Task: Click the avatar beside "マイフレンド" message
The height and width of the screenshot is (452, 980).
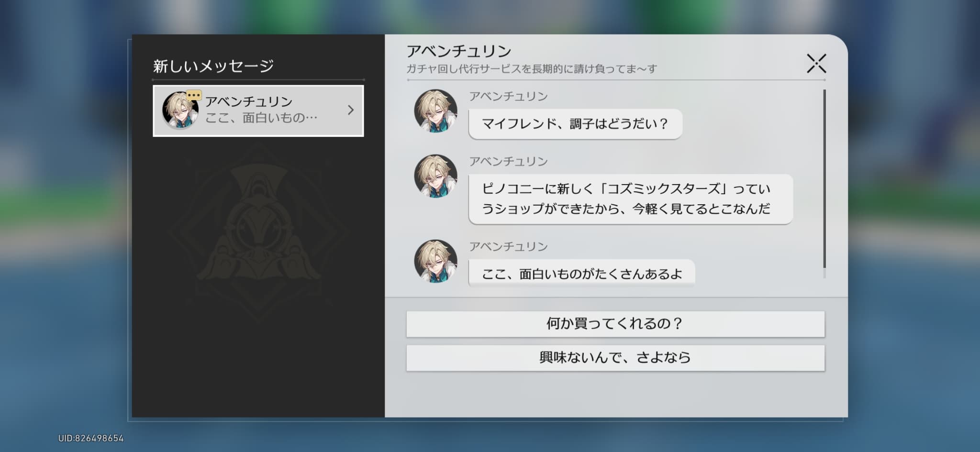Action: (x=435, y=111)
